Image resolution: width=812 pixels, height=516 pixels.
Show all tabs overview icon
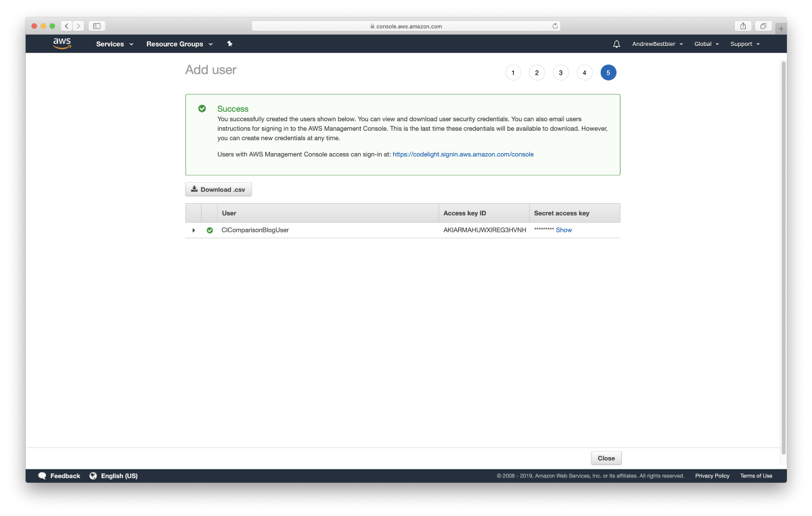click(763, 26)
